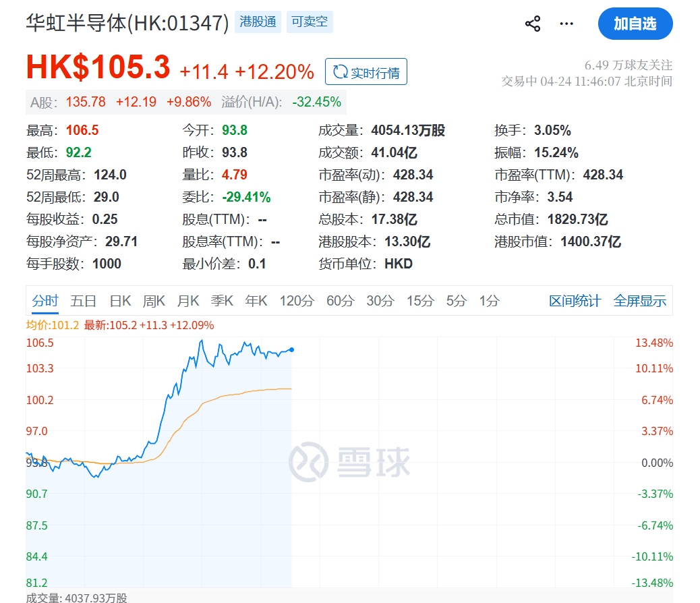Click the 实时行情 refresh button
The image size is (700, 603).
(x=366, y=72)
